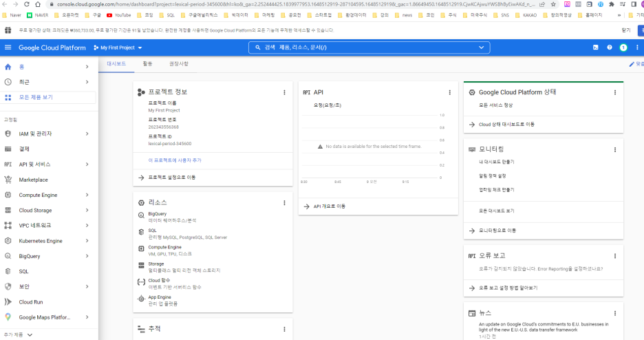
Task: Click 이 프로젝트에 사용자 추가 link
Action: coord(175,160)
